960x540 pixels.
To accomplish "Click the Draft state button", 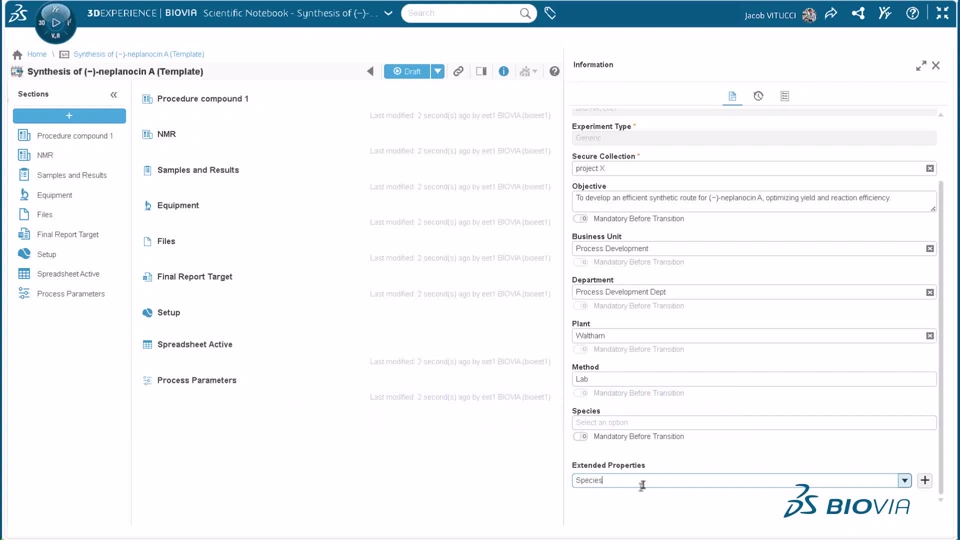I will click(x=407, y=72).
